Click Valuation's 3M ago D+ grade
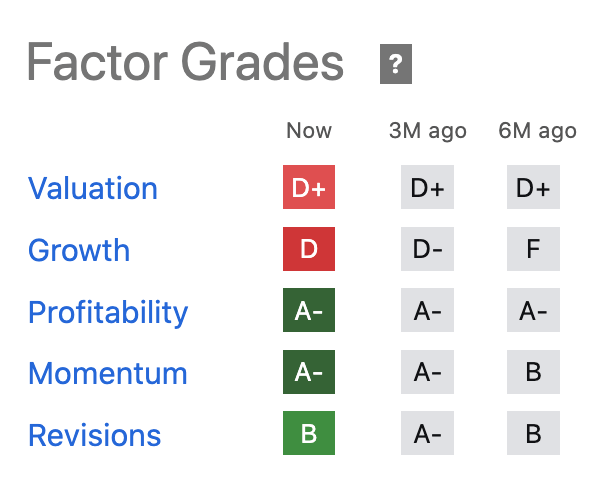This screenshot has height=502, width=614. point(427,188)
